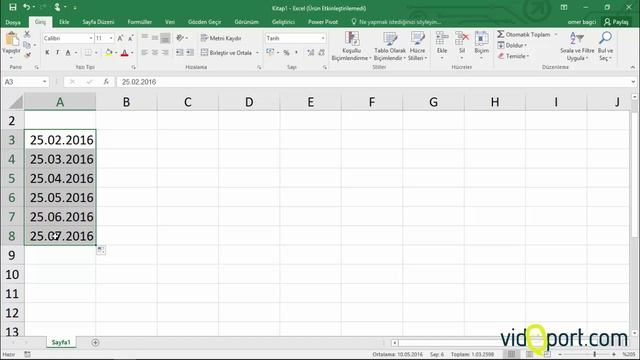Open the Dosya menu

[x=13, y=22]
